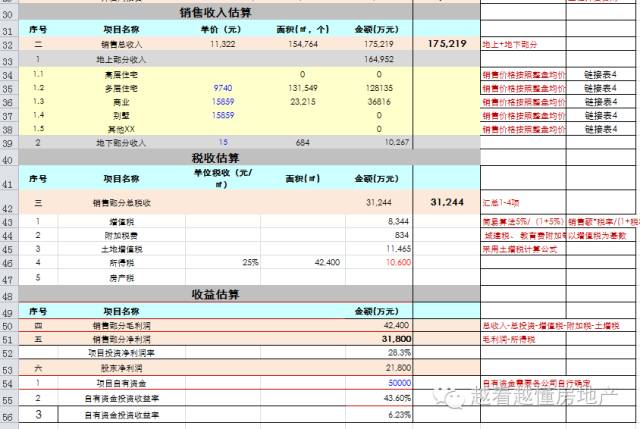Select the amount cell 36816
This screenshot has height=429, width=640.
[379, 102]
